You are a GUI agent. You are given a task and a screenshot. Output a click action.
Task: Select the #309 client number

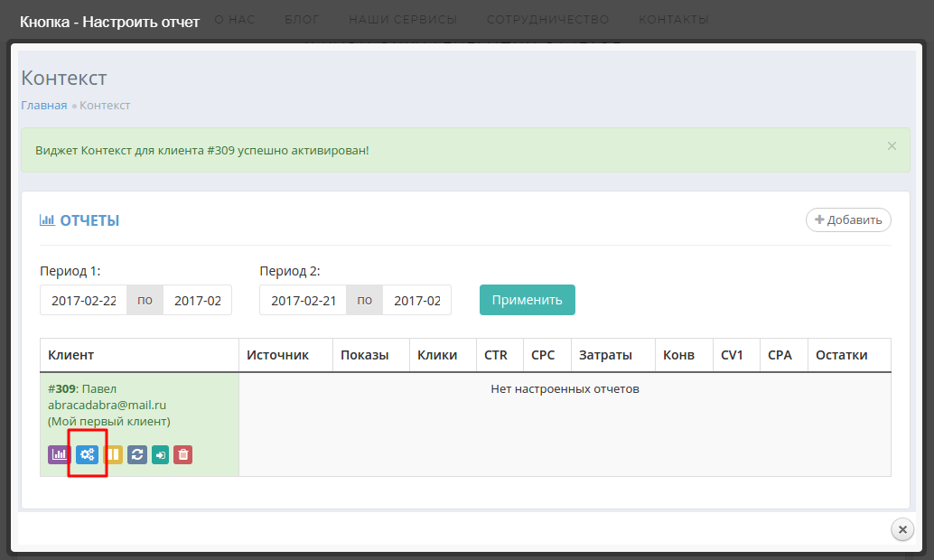61,389
